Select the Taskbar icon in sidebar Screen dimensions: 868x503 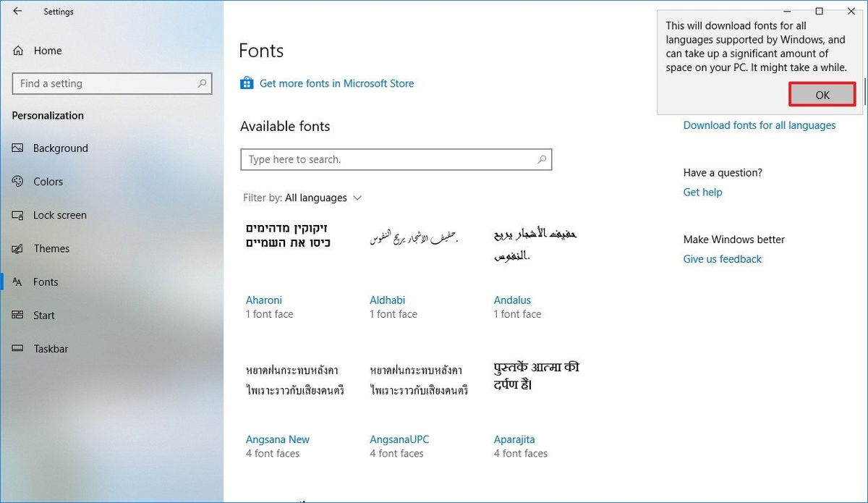point(17,348)
